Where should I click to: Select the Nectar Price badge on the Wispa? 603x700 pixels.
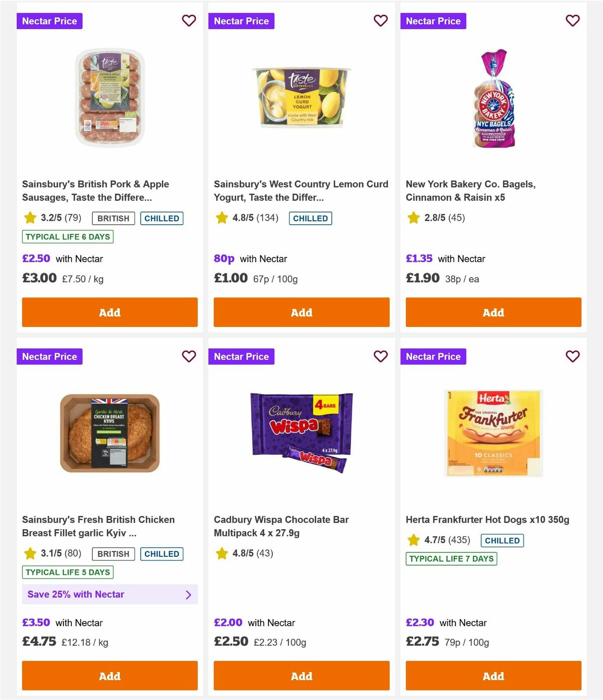tap(241, 356)
